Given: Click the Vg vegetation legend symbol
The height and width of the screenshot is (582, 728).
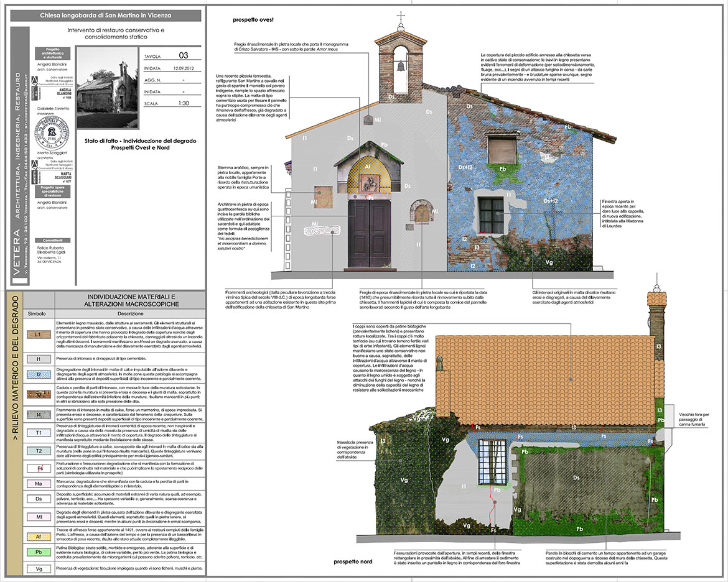Looking at the screenshot, I should coord(38,568).
